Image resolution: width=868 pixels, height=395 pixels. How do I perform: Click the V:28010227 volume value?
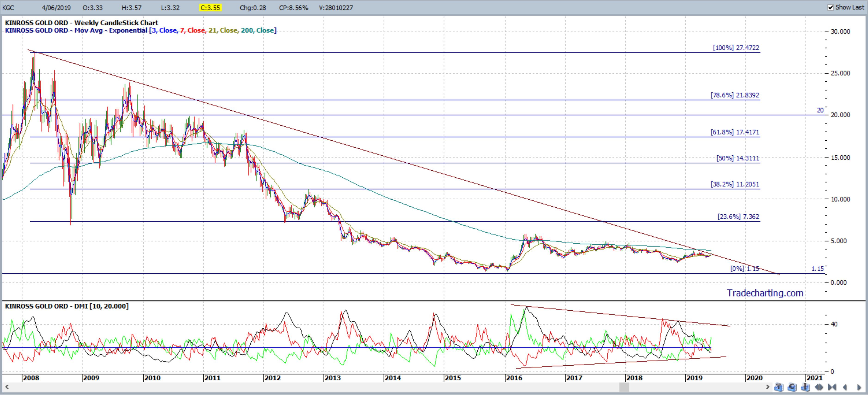point(336,8)
